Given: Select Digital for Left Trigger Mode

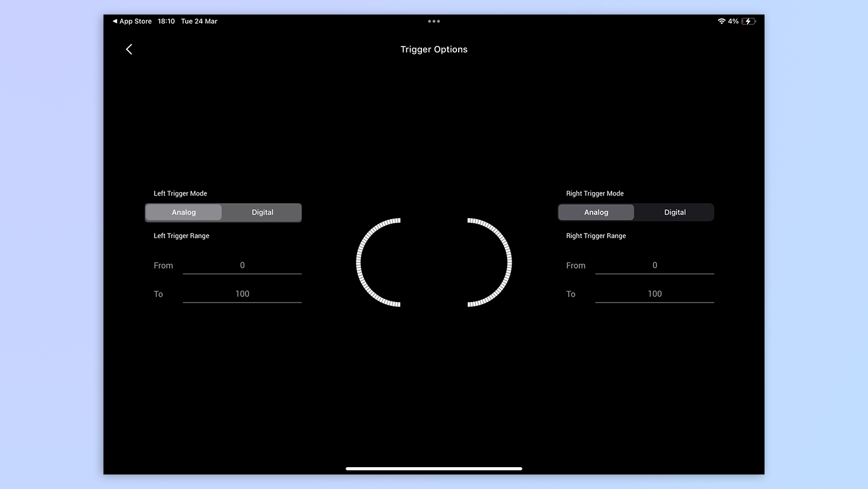Looking at the screenshot, I should pos(262,212).
